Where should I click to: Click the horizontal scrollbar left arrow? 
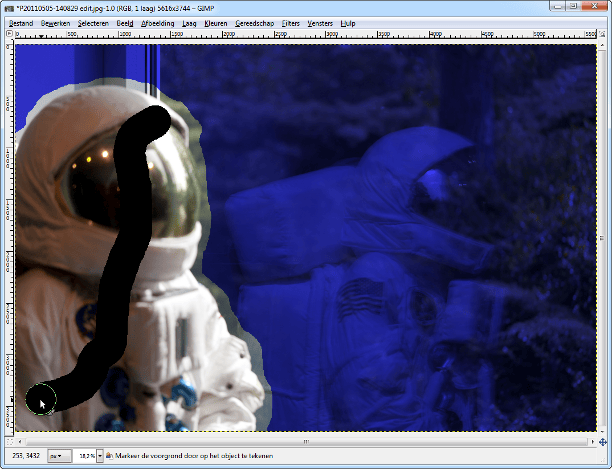pos(20,442)
